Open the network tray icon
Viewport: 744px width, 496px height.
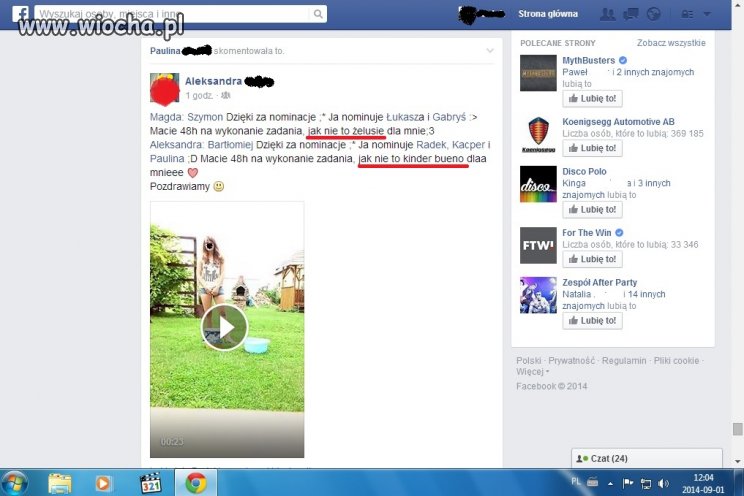645,483
